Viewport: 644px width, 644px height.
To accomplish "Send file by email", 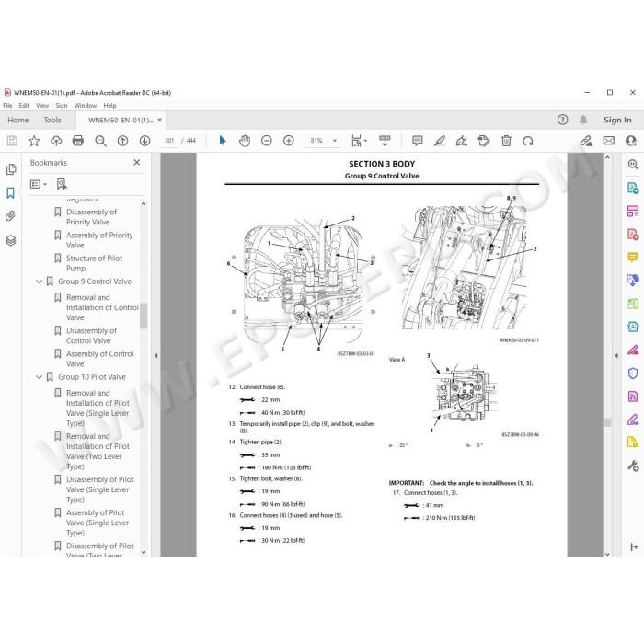I will [x=609, y=141].
